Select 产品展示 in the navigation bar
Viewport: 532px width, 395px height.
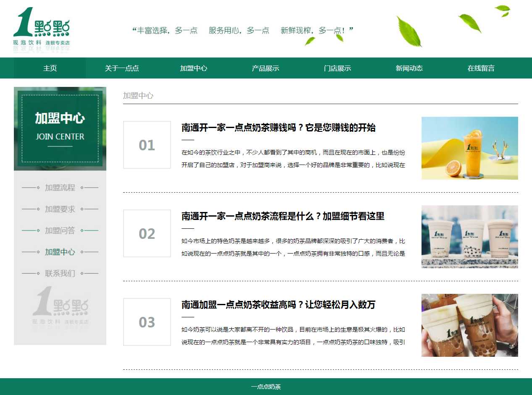point(266,68)
